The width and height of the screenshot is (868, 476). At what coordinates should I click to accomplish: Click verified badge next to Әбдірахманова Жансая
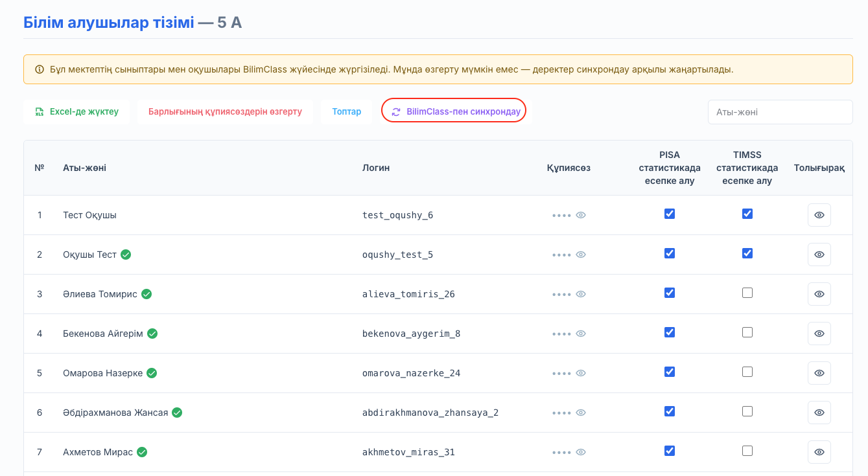click(x=177, y=413)
